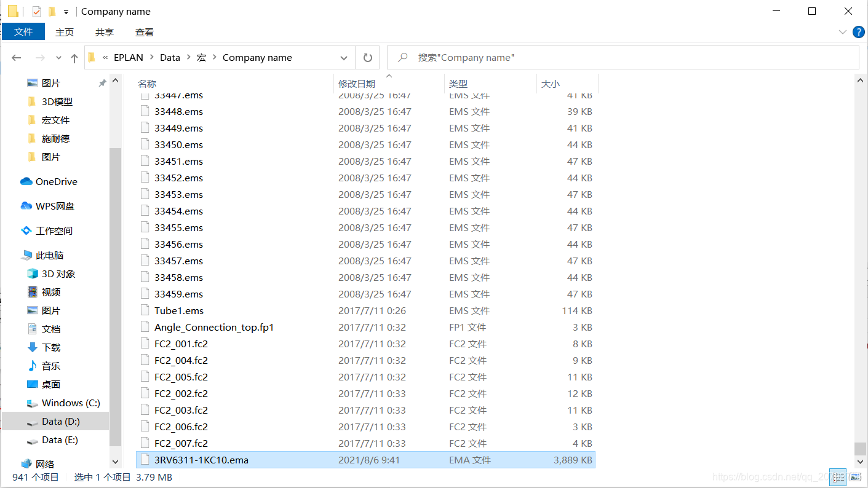Click navigation pane scroll down arrow

pos(115,462)
